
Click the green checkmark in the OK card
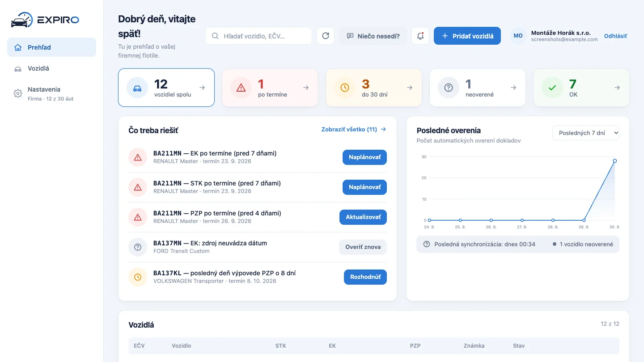552,88
